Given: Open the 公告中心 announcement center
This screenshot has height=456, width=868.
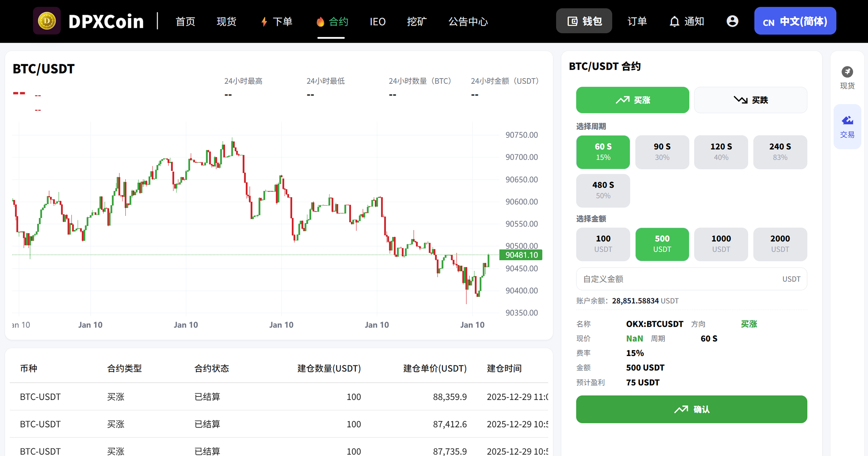Looking at the screenshot, I should 468,21.
